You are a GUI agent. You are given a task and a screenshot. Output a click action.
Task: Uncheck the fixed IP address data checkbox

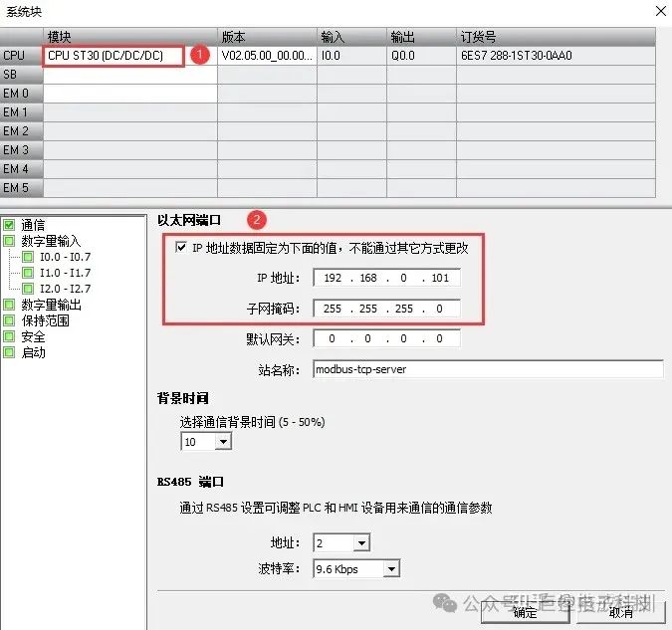pyautogui.click(x=181, y=247)
